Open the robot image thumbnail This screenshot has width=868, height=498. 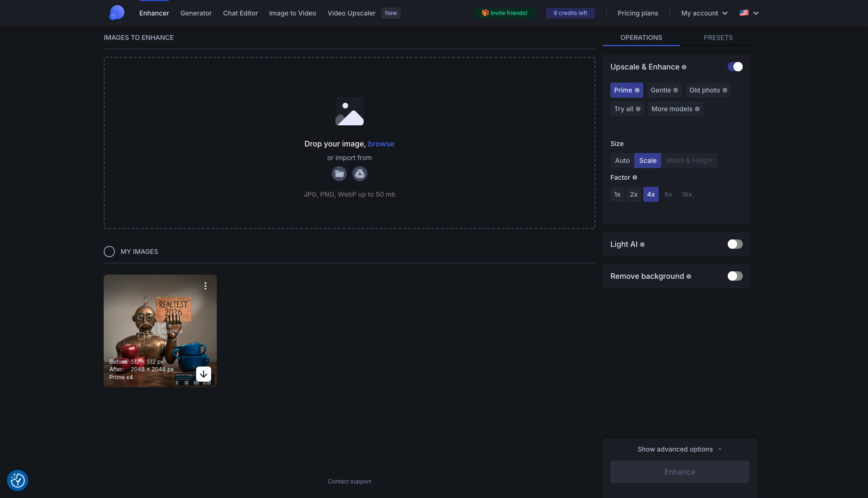[x=160, y=331]
